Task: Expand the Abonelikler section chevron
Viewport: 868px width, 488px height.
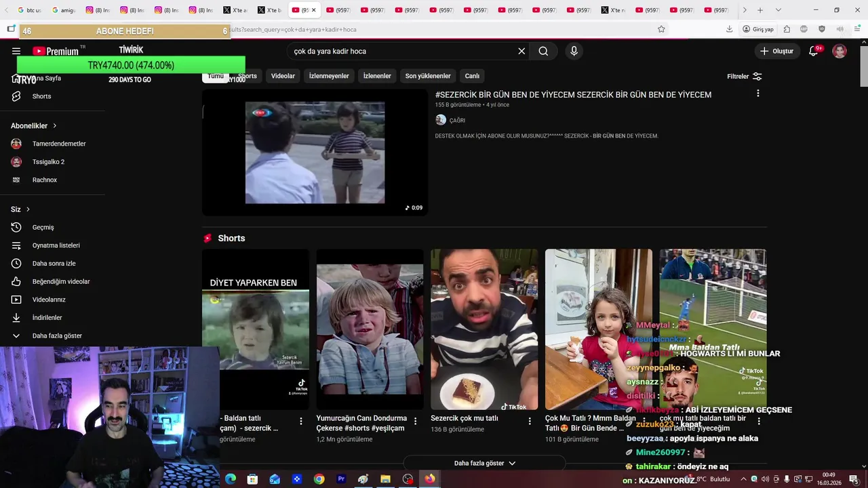Action: coord(55,126)
